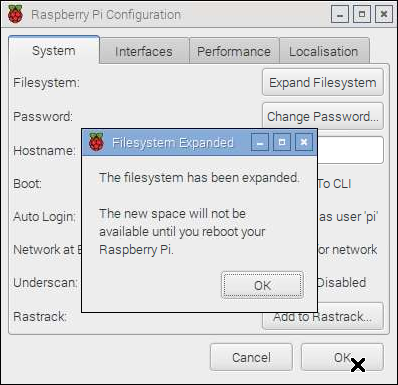Select the System tab

[54, 51]
